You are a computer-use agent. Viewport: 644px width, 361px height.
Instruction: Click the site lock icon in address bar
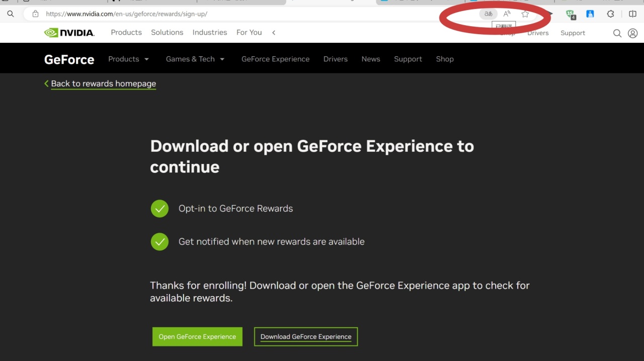click(35, 14)
